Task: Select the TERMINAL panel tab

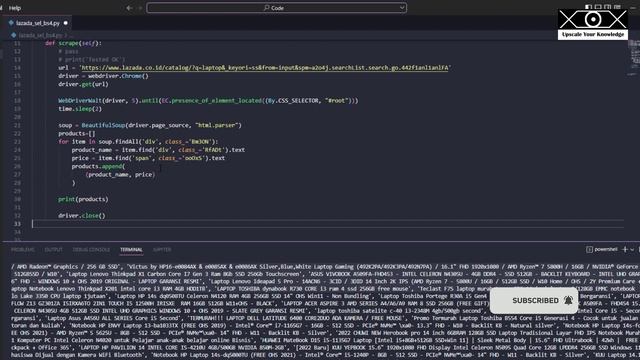Action: [131, 249]
